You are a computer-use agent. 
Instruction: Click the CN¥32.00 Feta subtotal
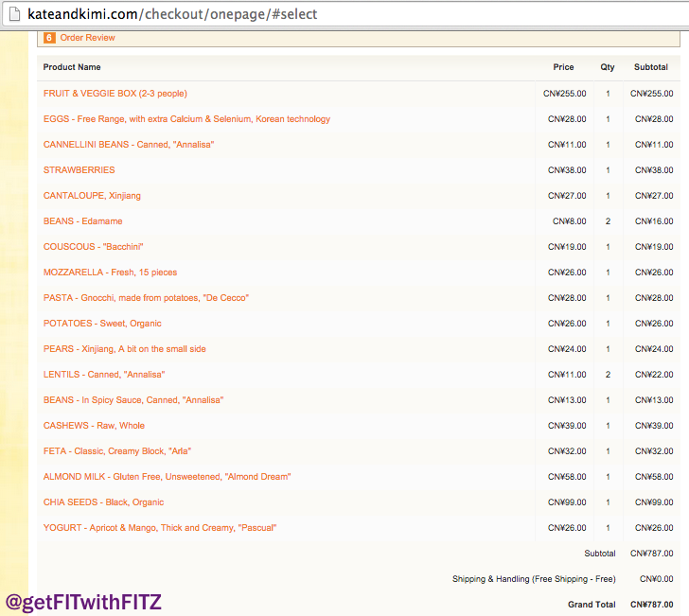point(654,450)
